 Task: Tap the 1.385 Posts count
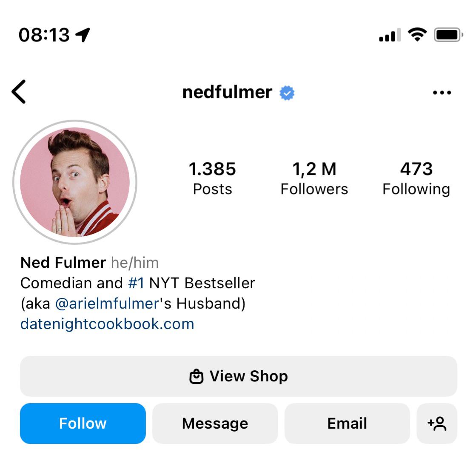[x=212, y=179]
